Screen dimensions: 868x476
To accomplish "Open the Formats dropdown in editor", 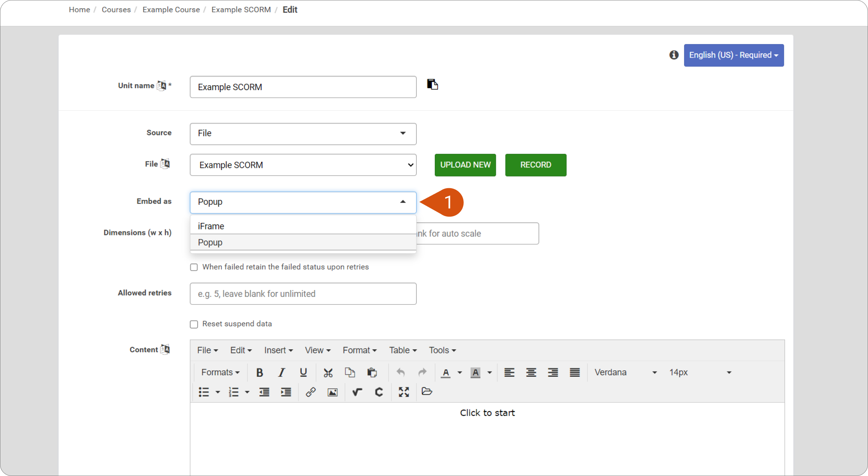I will (221, 373).
